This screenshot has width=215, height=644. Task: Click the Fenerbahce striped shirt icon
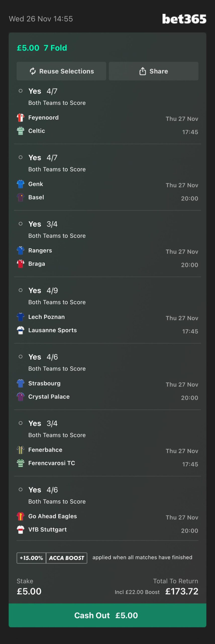[21, 450]
